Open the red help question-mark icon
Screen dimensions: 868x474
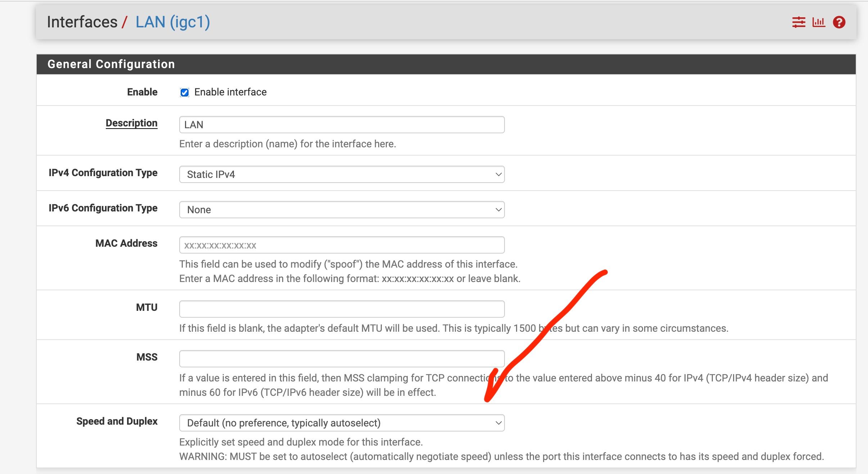tap(839, 22)
